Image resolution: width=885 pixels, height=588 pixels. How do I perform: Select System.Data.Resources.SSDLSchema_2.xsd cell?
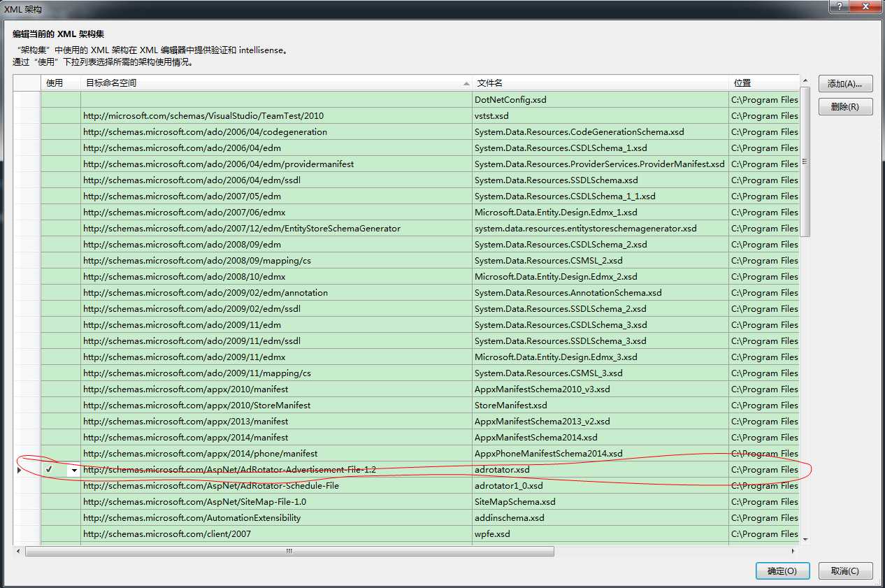click(600, 309)
